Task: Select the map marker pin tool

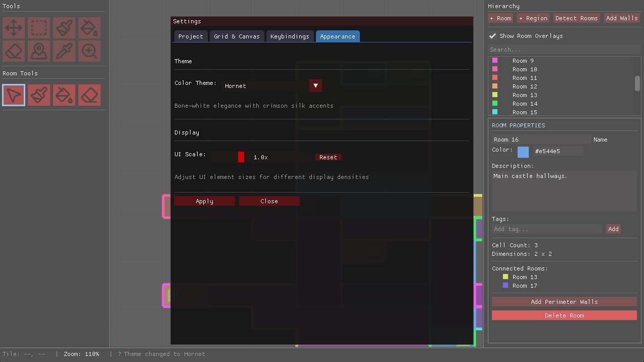Action: click(39, 51)
